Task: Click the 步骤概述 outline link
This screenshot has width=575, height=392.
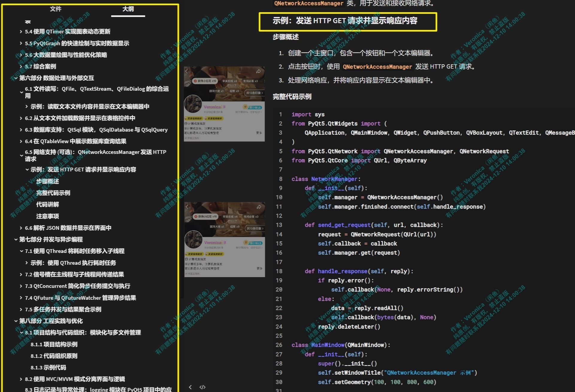Action: pyautogui.click(x=47, y=181)
